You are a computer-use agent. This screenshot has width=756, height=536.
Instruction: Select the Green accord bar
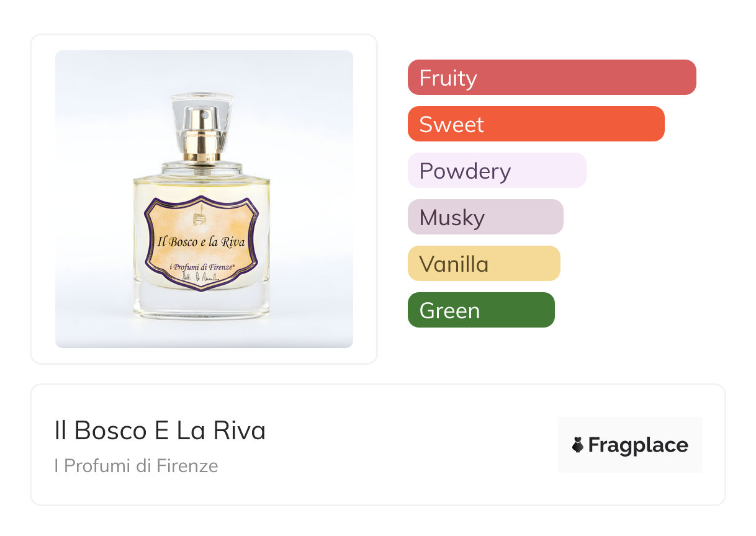point(481,310)
